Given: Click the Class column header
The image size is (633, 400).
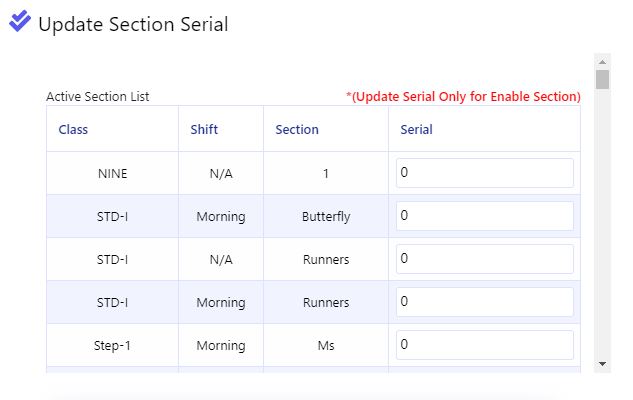Looking at the screenshot, I should (73, 130).
